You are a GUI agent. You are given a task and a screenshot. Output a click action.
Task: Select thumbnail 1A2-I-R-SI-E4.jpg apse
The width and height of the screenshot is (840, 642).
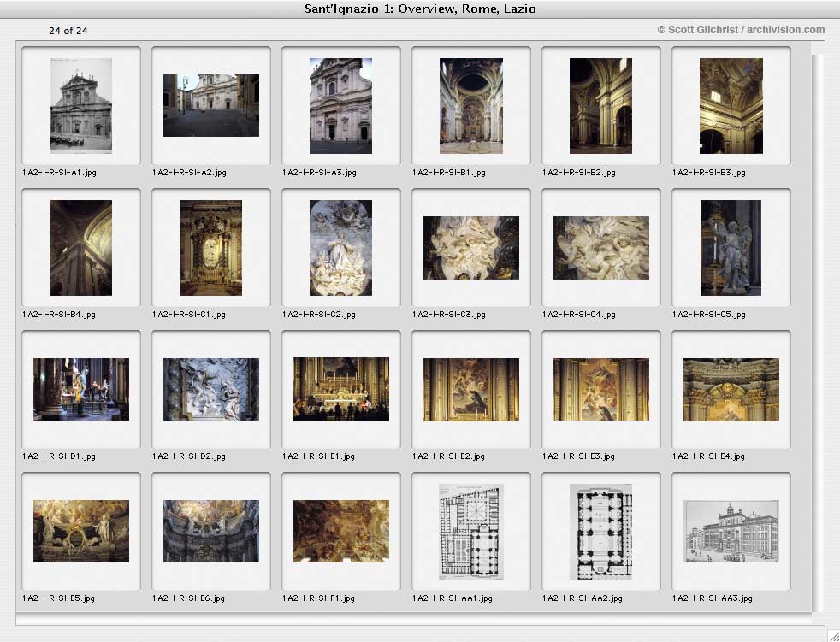click(731, 389)
